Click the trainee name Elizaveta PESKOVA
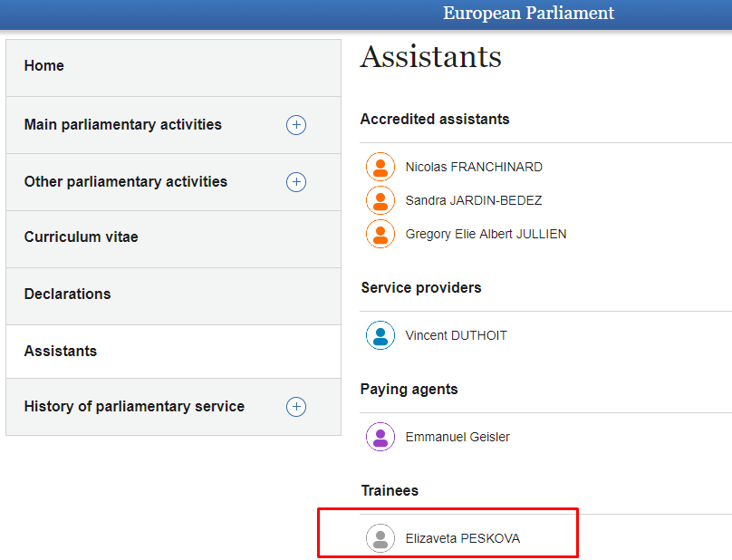Screen dimensions: 732x560 [463, 538]
